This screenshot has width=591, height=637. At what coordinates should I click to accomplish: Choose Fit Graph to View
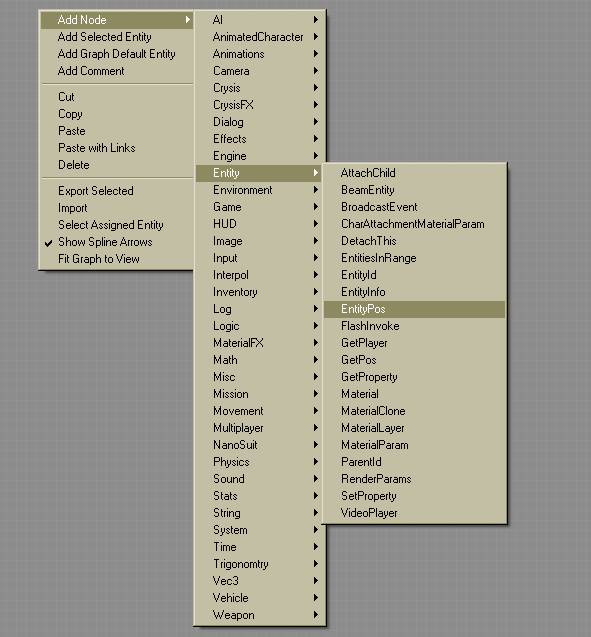pos(117,259)
